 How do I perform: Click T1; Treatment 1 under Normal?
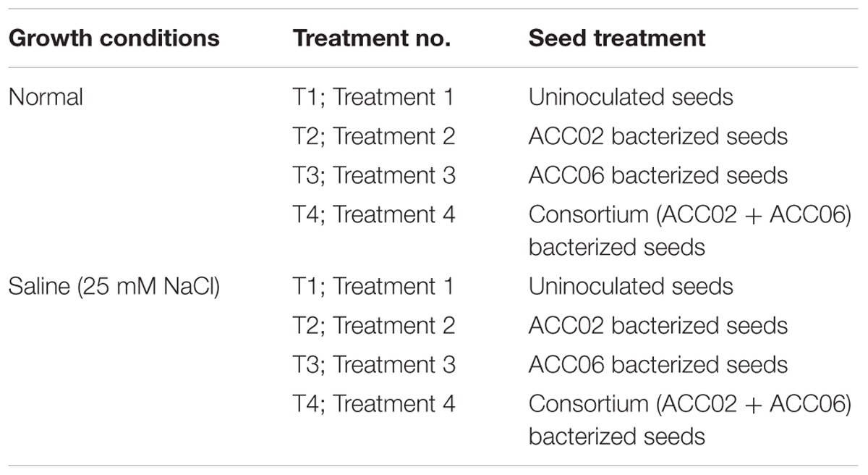pos(373,97)
